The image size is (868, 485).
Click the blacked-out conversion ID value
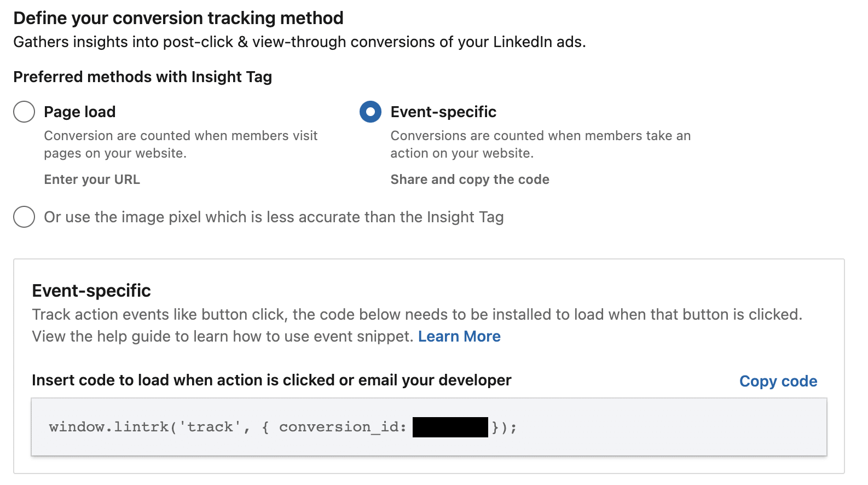click(450, 427)
